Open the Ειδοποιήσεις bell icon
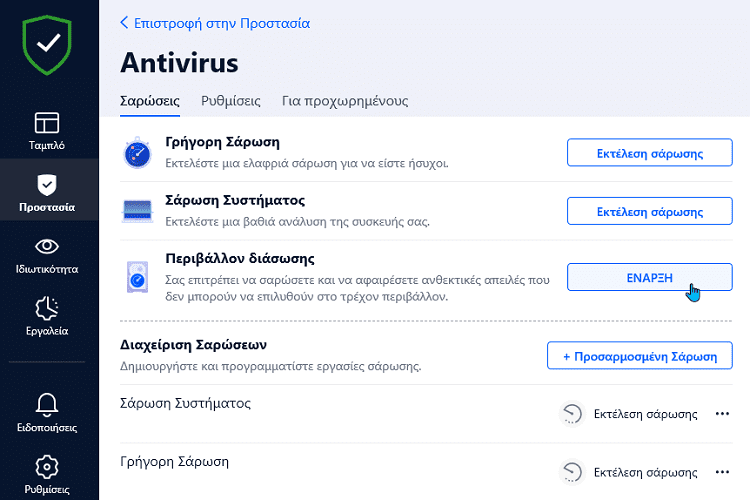The width and height of the screenshot is (750, 500). tap(47, 405)
